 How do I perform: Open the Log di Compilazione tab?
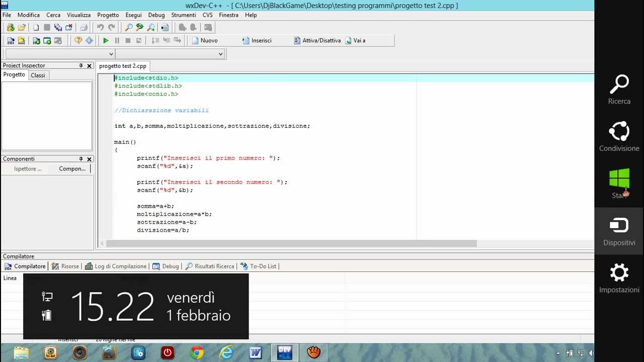click(x=116, y=266)
